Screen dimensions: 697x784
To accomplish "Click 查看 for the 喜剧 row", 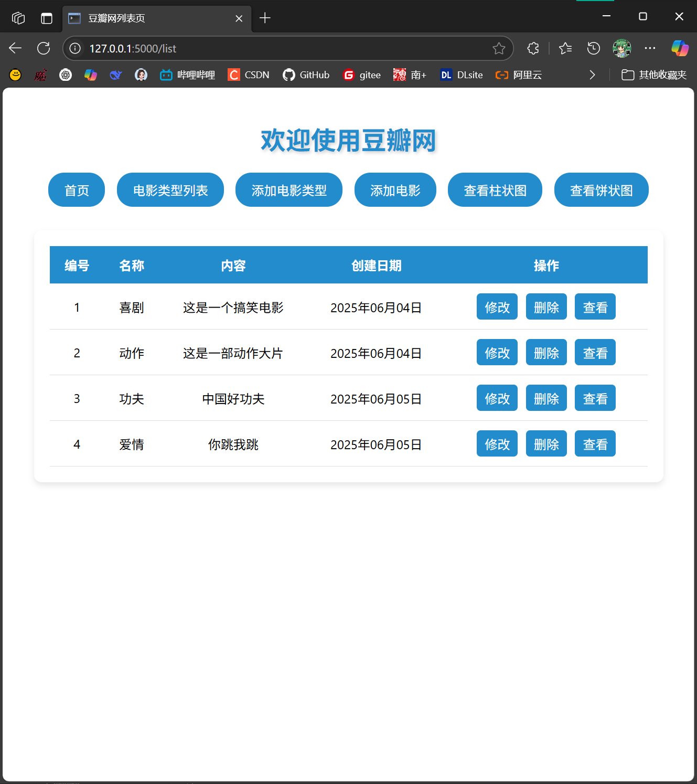I will point(595,307).
